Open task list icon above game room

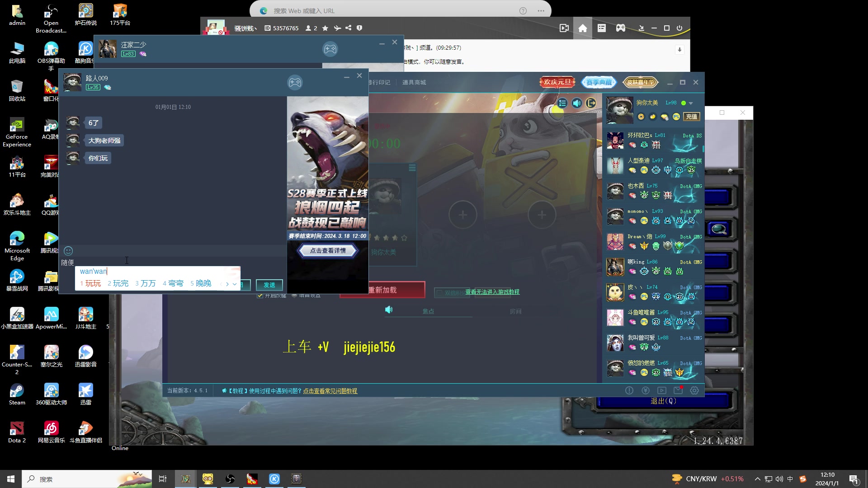[562, 103]
